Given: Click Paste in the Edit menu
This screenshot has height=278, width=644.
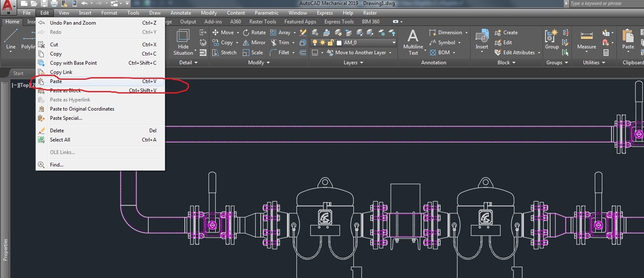Looking at the screenshot, I should 56,81.
